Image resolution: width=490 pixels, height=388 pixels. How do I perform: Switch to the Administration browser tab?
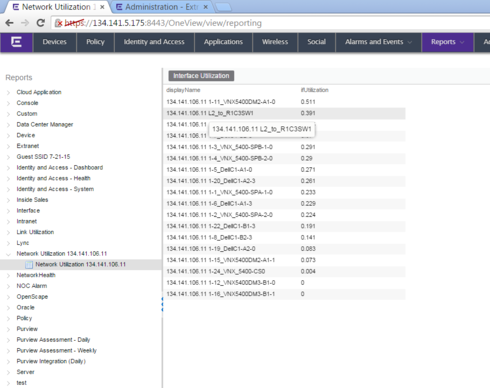pos(162,7)
